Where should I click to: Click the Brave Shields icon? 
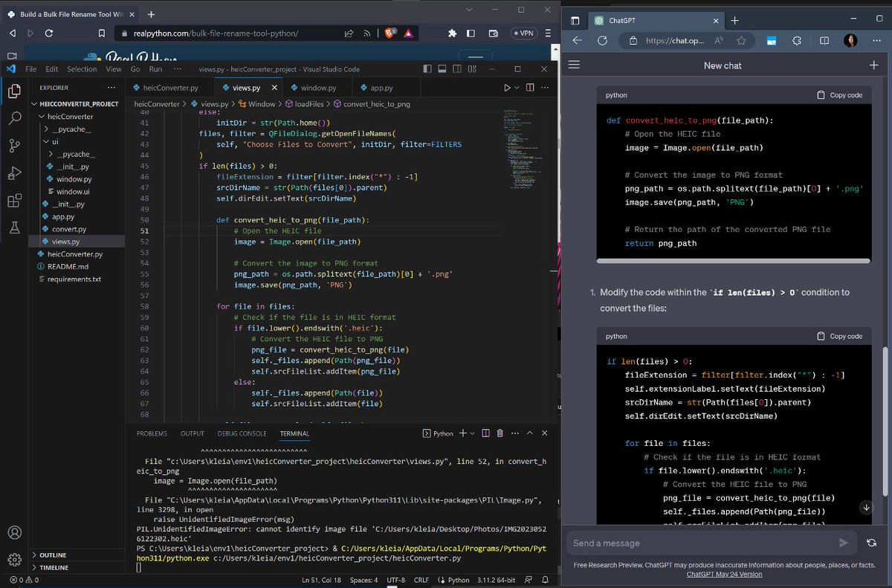click(391, 33)
